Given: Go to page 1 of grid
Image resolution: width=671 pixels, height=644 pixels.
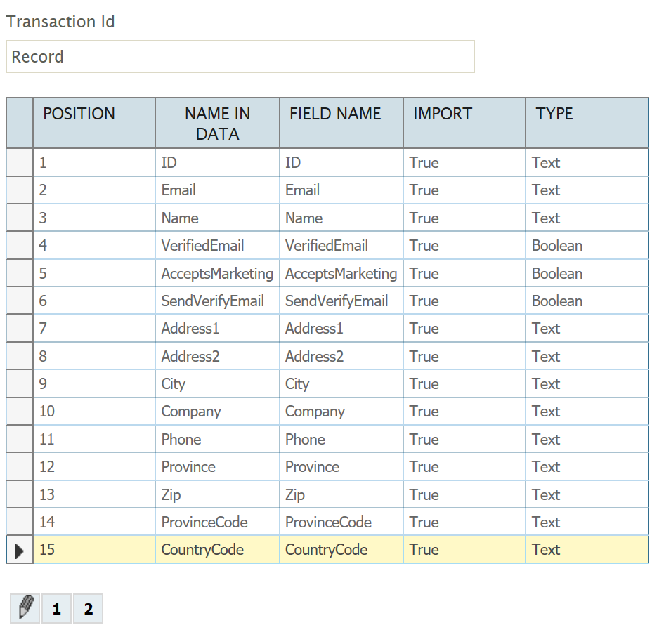Looking at the screenshot, I should point(57,609).
